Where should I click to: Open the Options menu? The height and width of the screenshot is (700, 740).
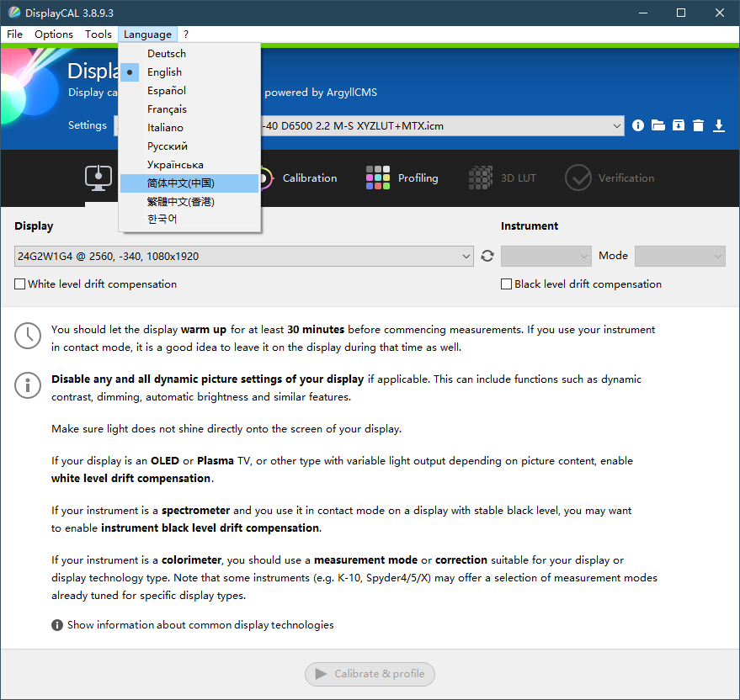click(54, 34)
